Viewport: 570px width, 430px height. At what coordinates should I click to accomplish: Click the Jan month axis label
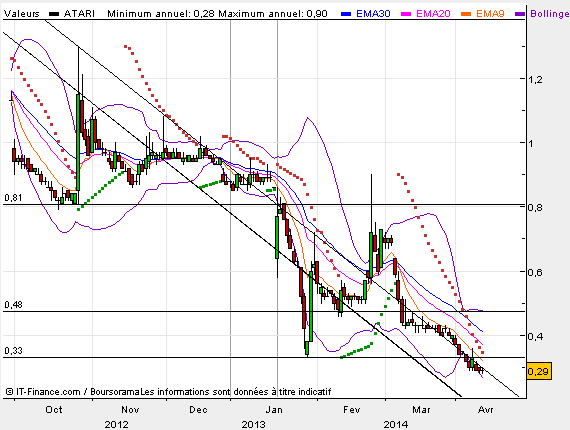(274, 410)
